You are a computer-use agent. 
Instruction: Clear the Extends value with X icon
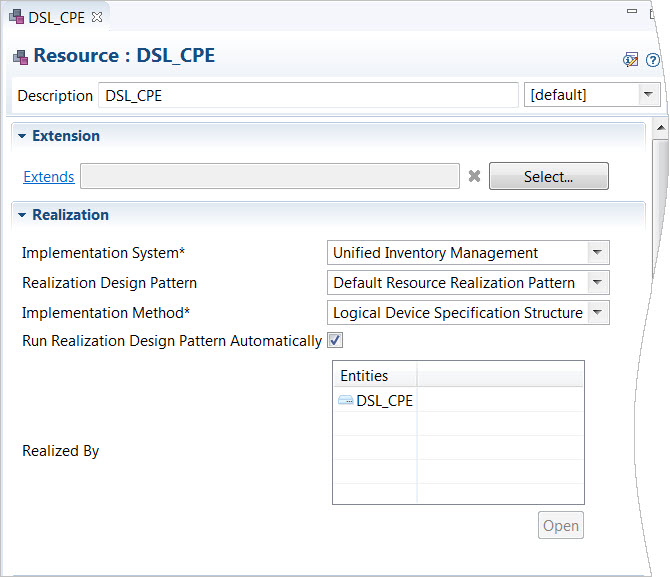click(x=474, y=176)
